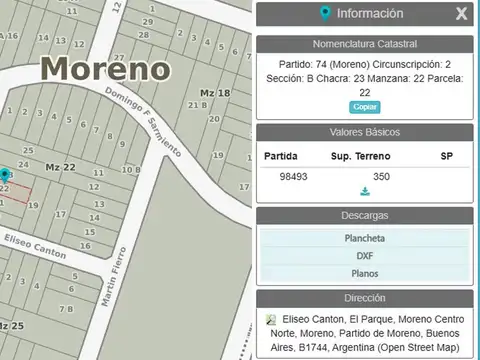Click parcel 29 at the top of the map
This screenshot has width=480, height=360.
click(x=148, y=22)
